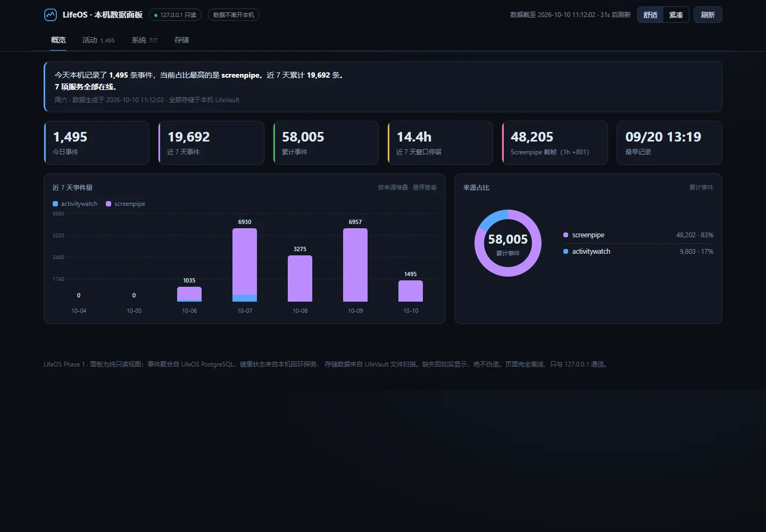This screenshot has width=766, height=532.
Task: Click the 10-10 bar showing 1495
Action: [411, 291]
